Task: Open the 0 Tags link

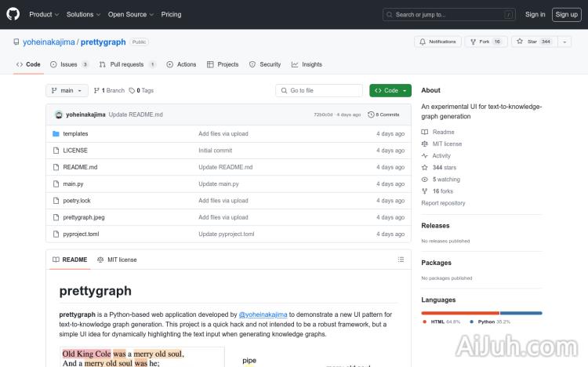Action: click(141, 91)
